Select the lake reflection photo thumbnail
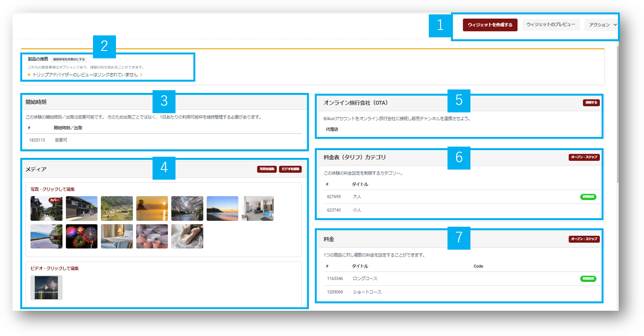 click(46, 236)
